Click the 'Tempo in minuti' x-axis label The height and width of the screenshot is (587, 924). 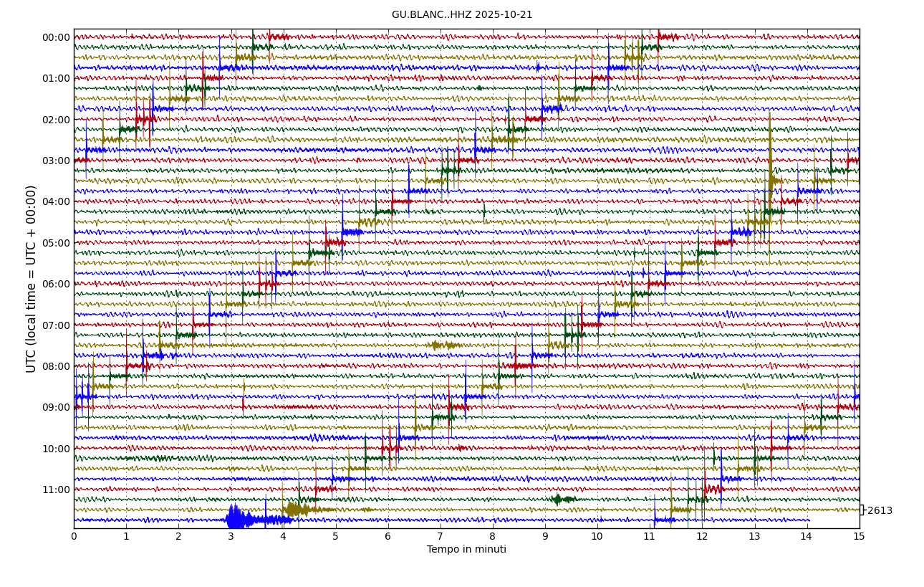point(466,550)
